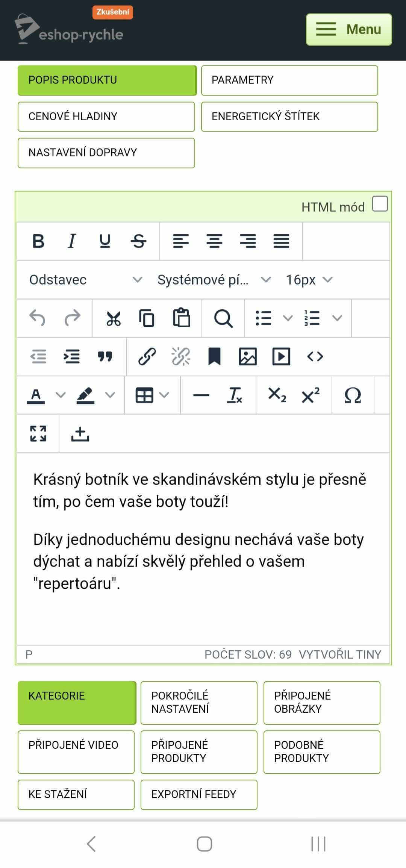Apply current background highlight color
Screen dimensions: 406x868
[x=85, y=395]
